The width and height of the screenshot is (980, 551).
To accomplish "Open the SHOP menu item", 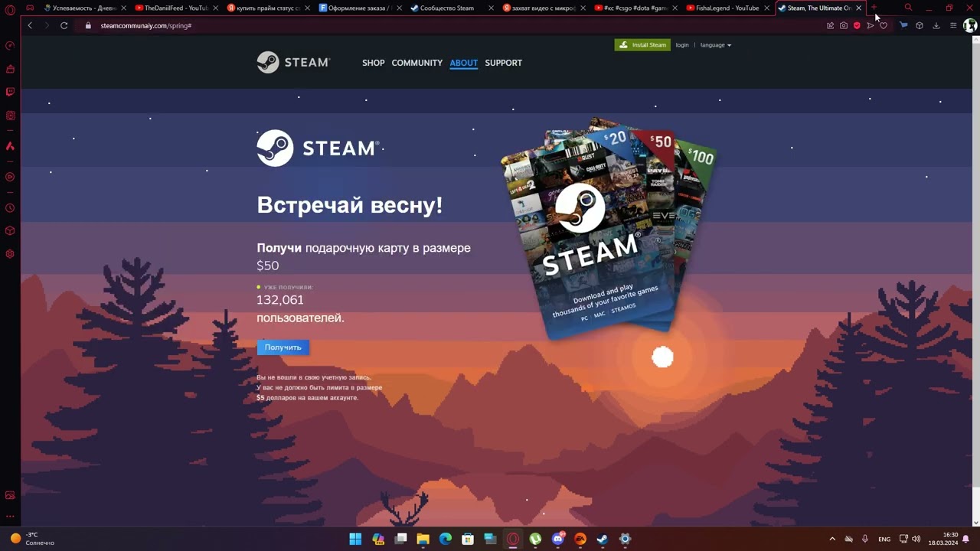I will [x=374, y=63].
